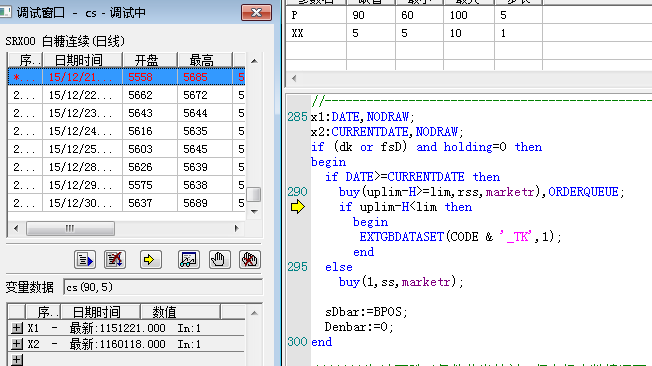Click the SRX00 白糖连续(日线) label

click(x=65, y=41)
